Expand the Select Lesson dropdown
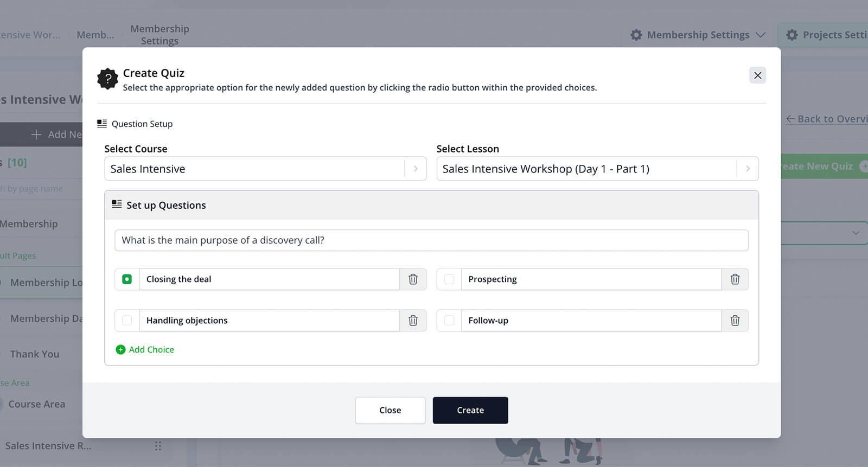Image resolution: width=868 pixels, height=467 pixels. point(748,169)
